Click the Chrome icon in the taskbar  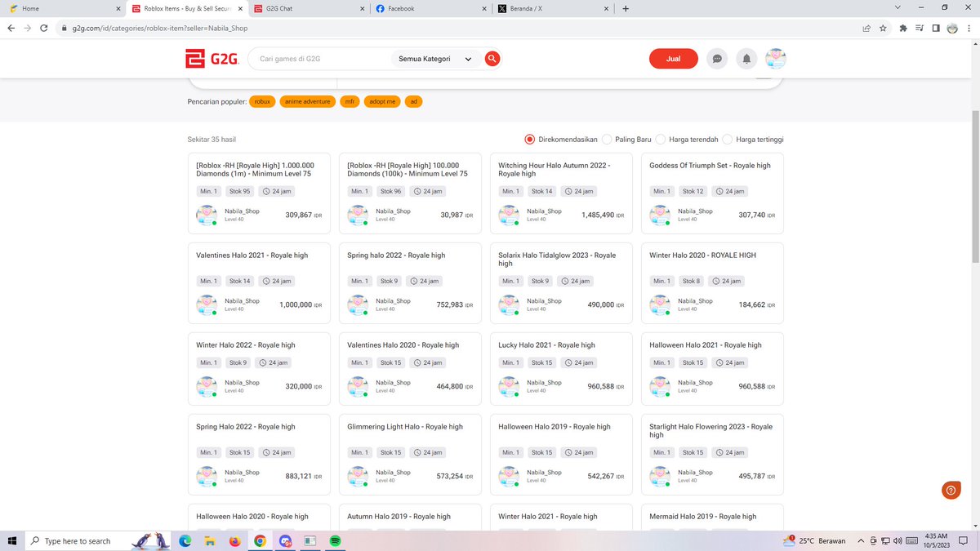point(260,540)
